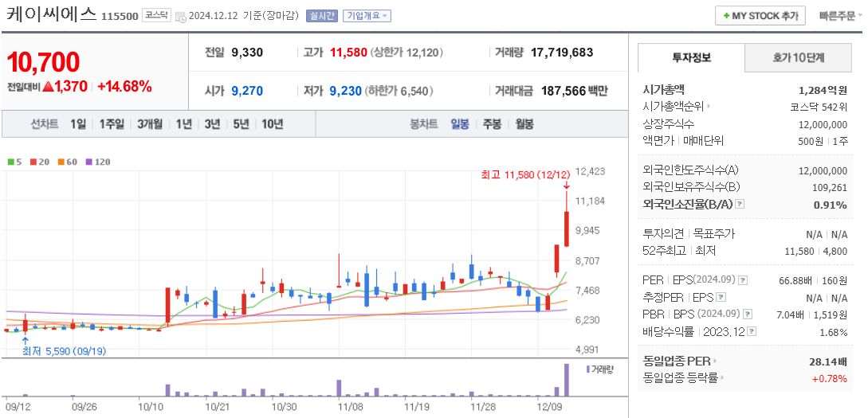Click the 코스닥 market badge
Image resolution: width=868 pixels, height=418 pixels.
[x=157, y=15]
